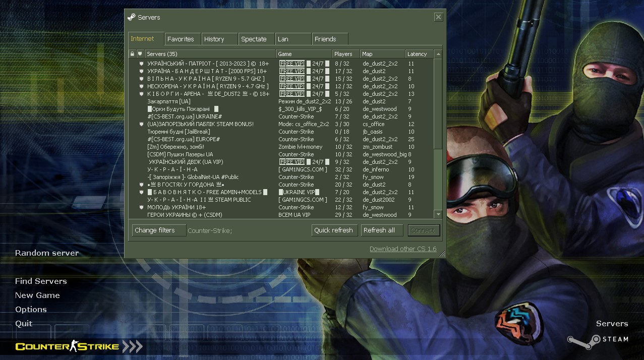Screen dimensions: 644x360
Task: Sort by the Servers (35) column header
Action: pyautogui.click(x=210, y=54)
